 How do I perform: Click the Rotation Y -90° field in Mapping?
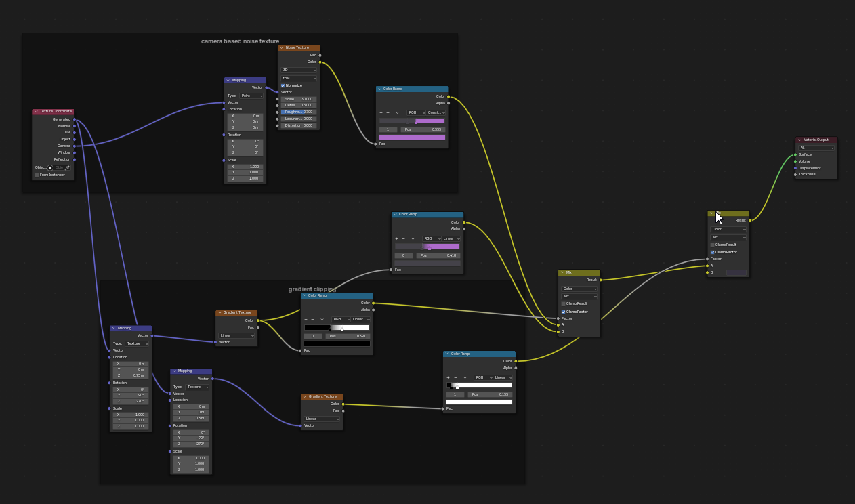click(x=191, y=438)
